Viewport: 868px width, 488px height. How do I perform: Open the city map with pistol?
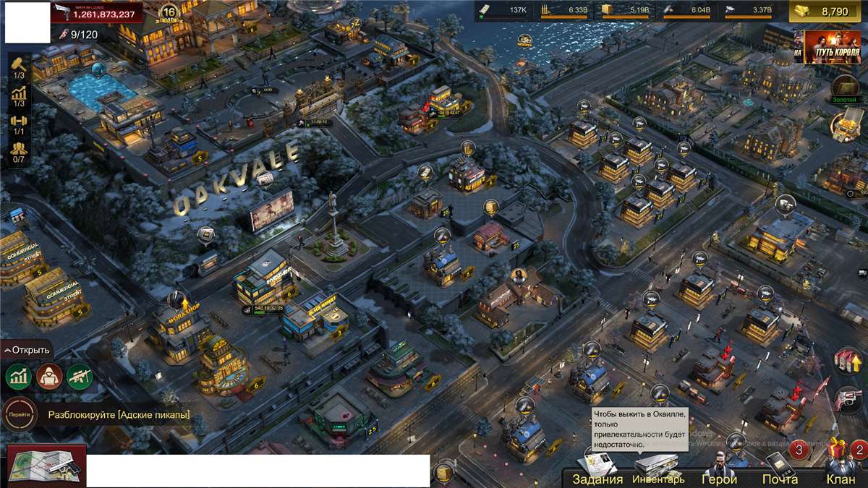pyautogui.click(x=46, y=466)
